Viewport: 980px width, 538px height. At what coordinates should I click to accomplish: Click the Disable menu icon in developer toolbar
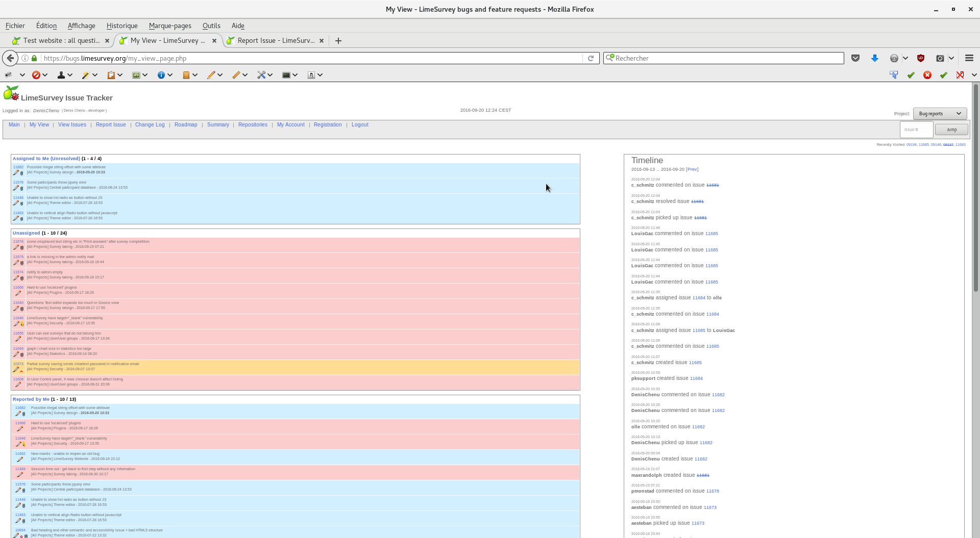(x=36, y=75)
